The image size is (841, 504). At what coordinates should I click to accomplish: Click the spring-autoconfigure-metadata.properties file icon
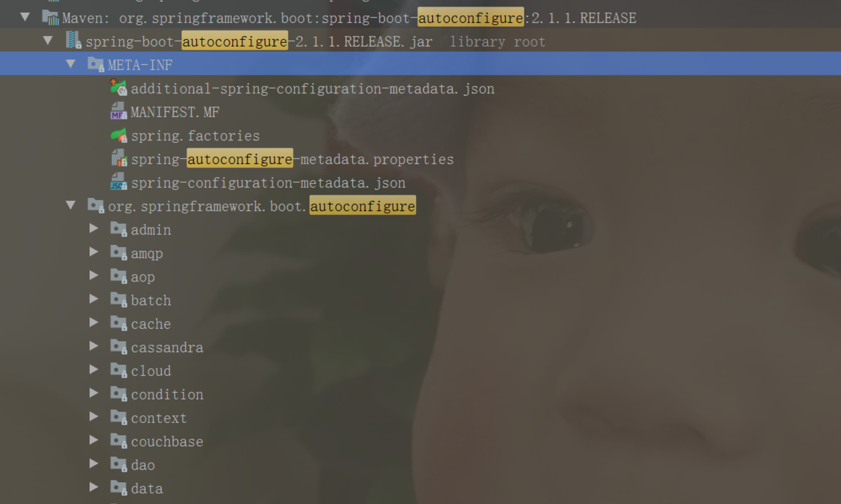coord(119,158)
